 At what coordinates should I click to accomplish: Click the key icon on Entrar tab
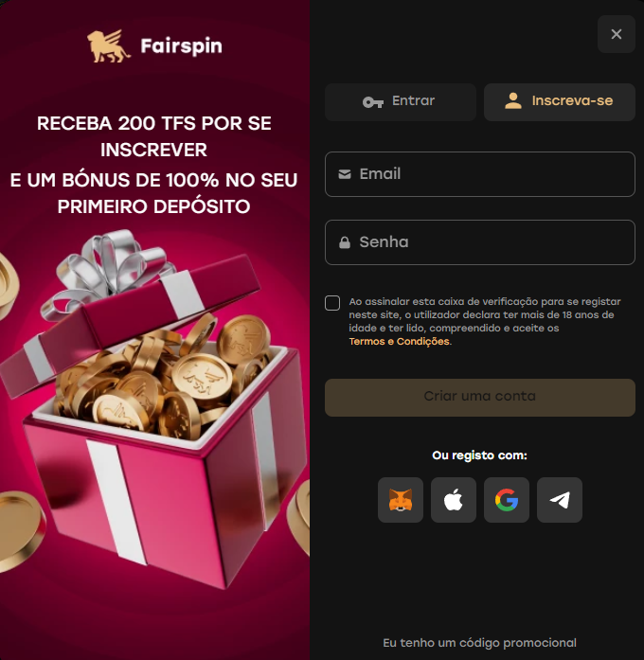click(x=373, y=102)
